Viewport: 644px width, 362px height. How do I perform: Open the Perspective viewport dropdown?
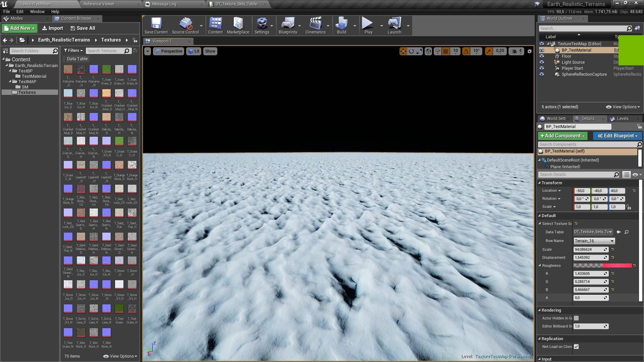[169, 51]
